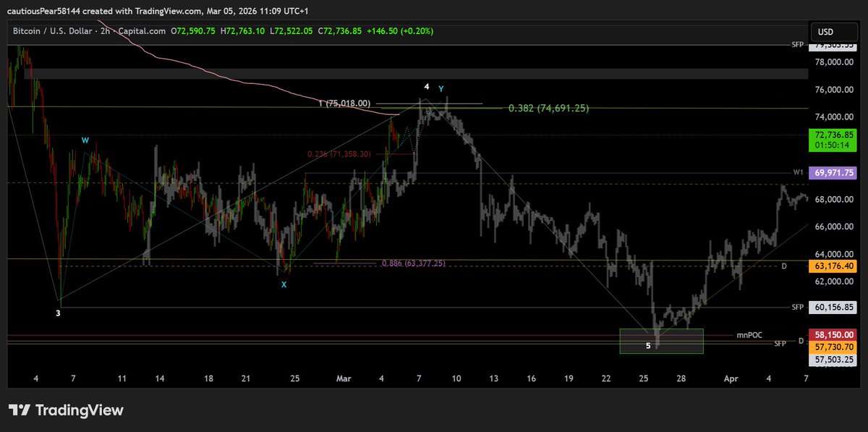This screenshot has height=432, width=868.
Task: Select the 60,156.85 price axis label
Action: point(834,307)
